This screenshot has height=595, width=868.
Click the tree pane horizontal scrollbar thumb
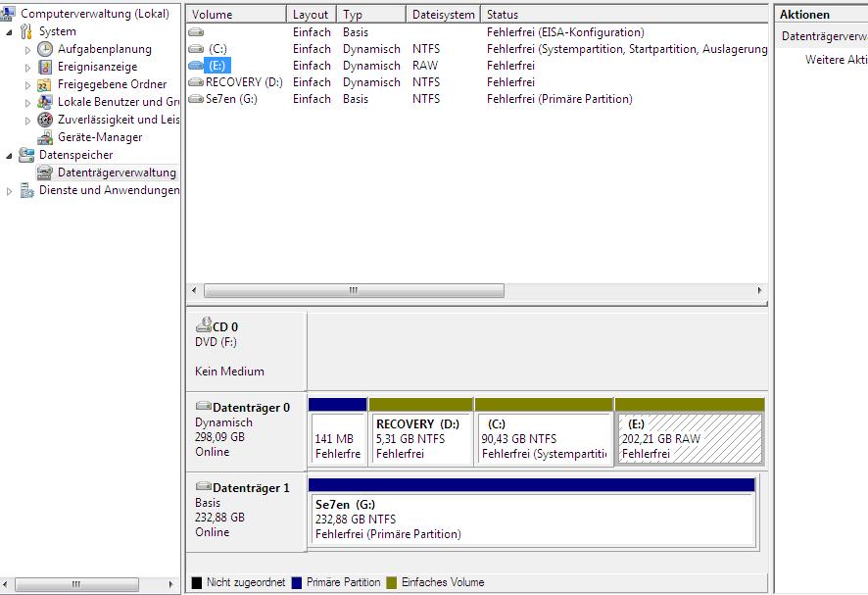76,584
